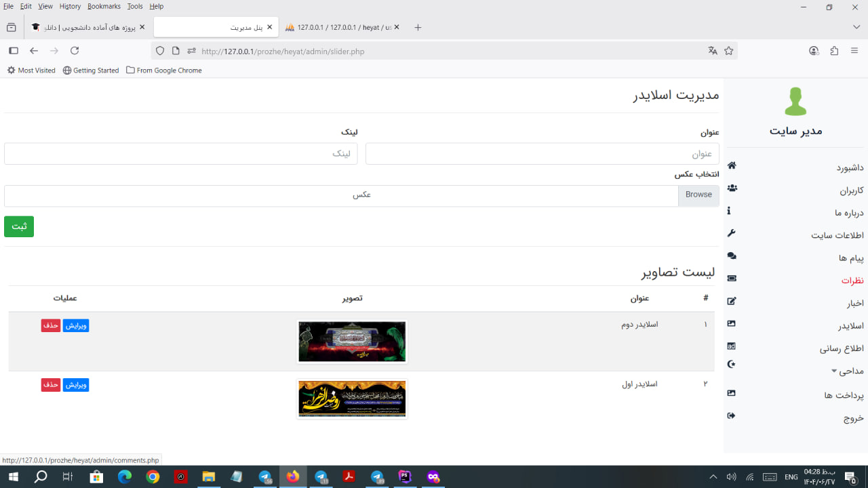Open the list all tabs dropdown

[856, 27]
